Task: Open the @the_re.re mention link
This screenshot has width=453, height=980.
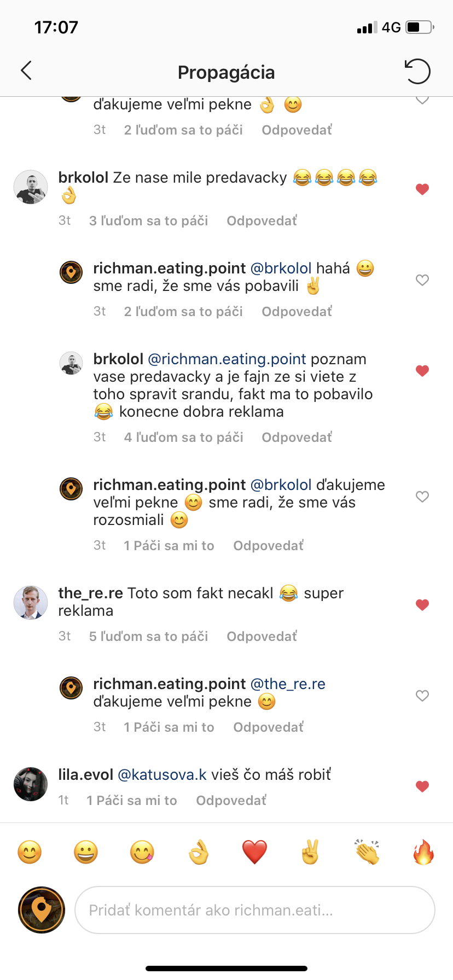Action: click(288, 684)
